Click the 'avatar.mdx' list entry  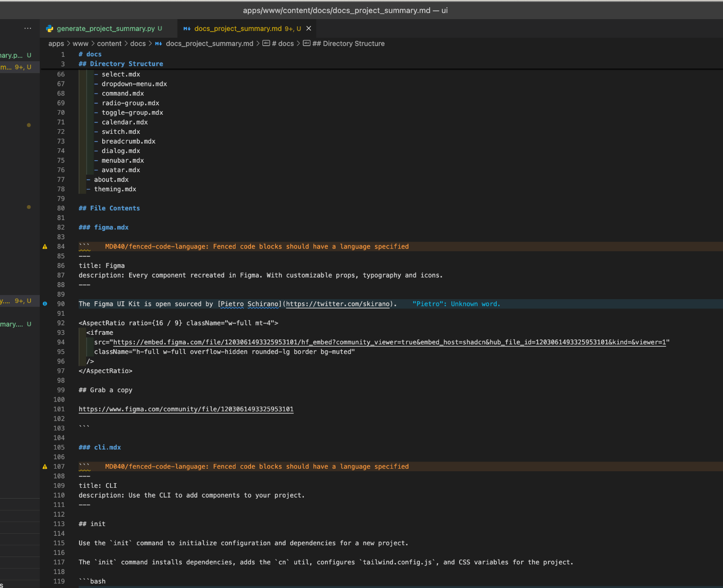(121, 170)
